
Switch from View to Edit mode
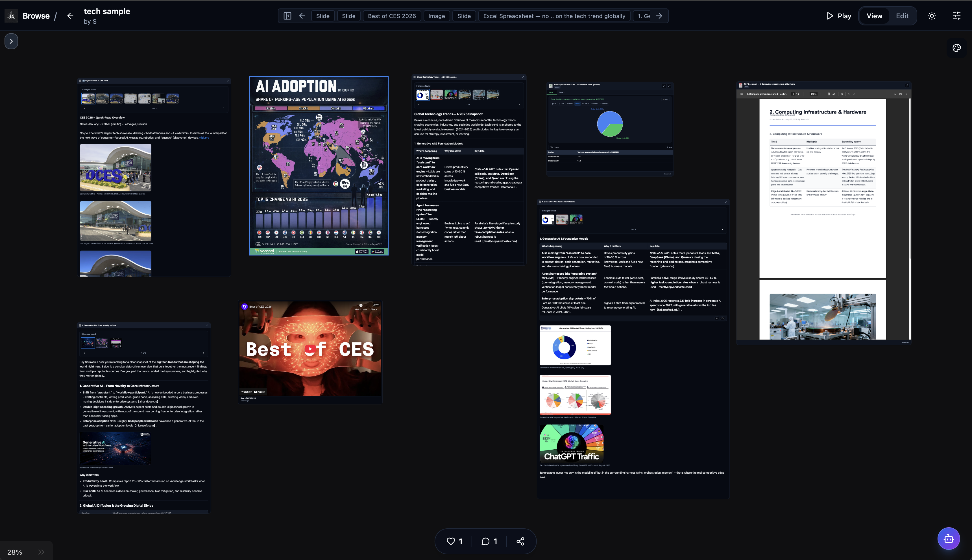902,16
